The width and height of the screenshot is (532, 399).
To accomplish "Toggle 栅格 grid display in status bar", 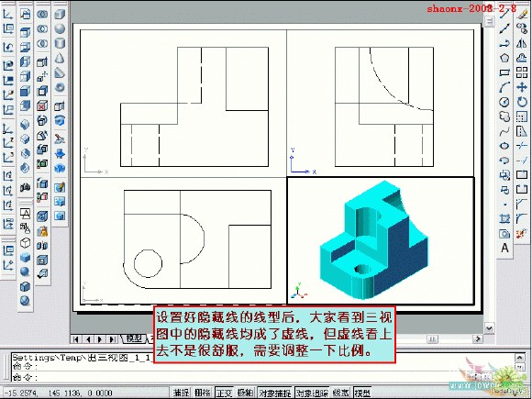I will click(203, 393).
